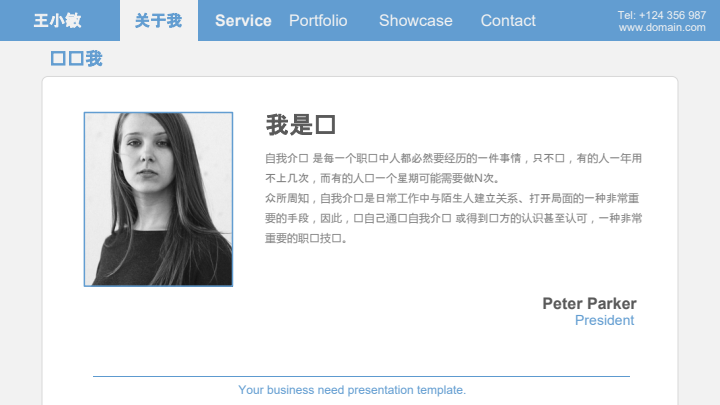The image size is (720, 405).
Task: Click the line starting 要的手段
Action: 453,219
